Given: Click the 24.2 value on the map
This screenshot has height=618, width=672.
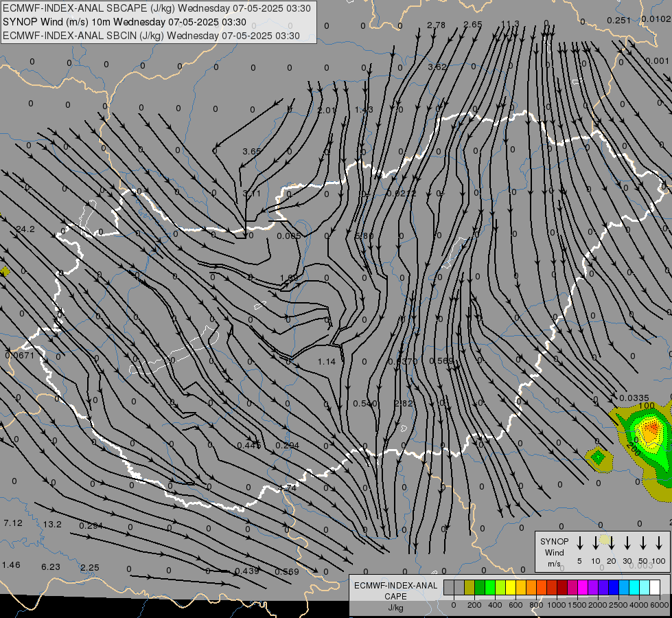Looking at the screenshot, I should (25, 229).
